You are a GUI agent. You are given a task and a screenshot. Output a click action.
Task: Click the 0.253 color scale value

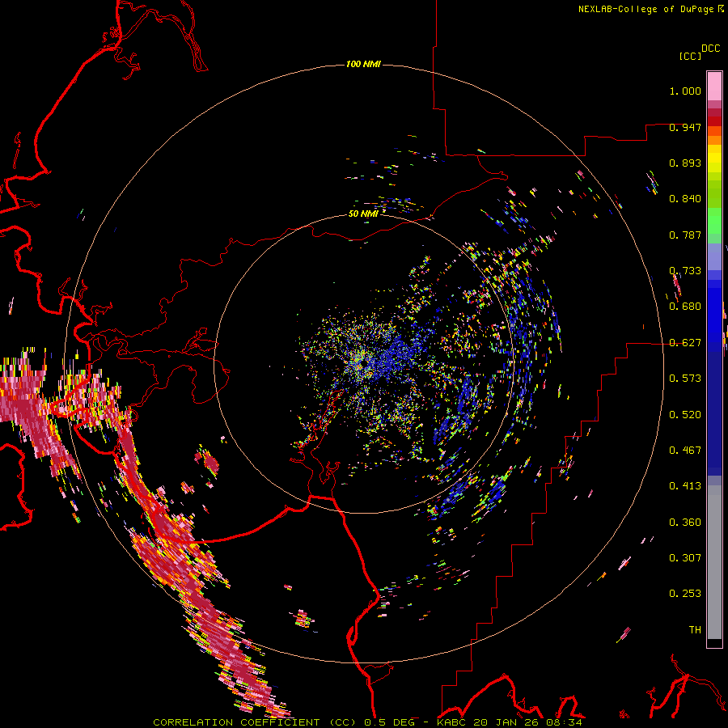point(685,594)
